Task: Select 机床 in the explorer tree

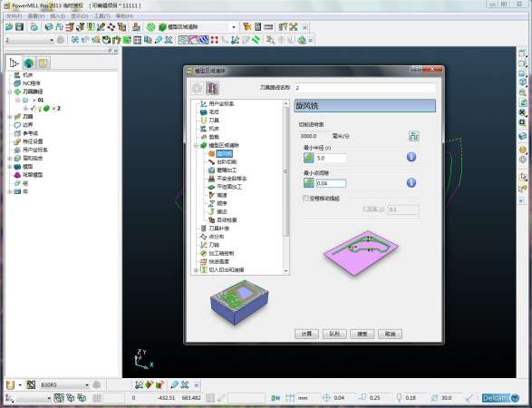Action: click(28, 75)
